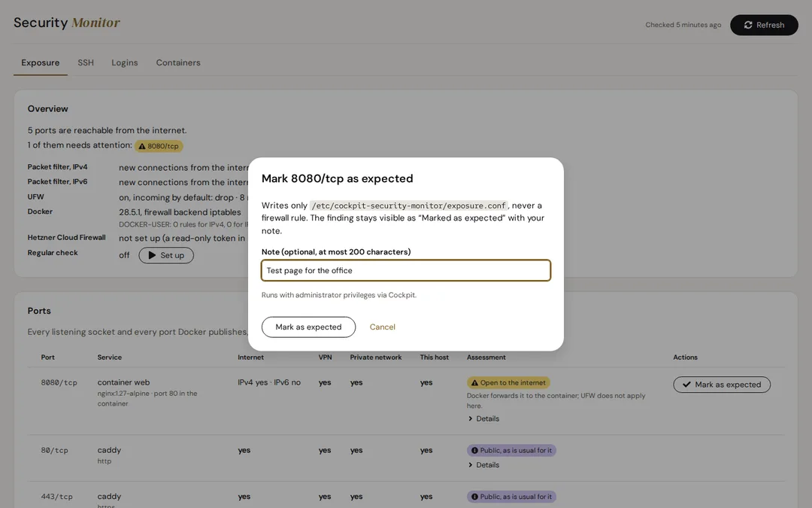Click the IPv4 yes · IPv6 no cell
Image resolution: width=812 pixels, height=508 pixels.
click(269, 382)
